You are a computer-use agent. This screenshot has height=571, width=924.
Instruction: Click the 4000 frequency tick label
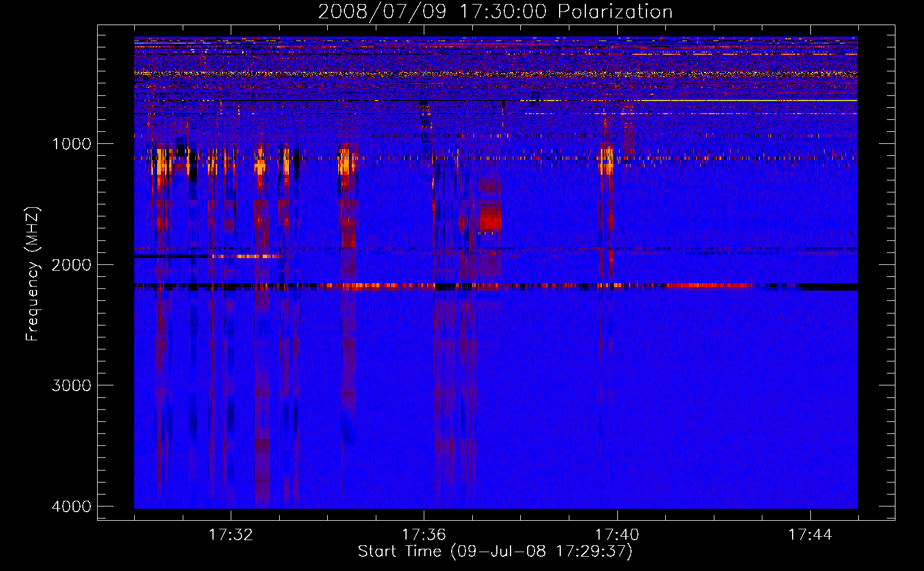point(71,506)
